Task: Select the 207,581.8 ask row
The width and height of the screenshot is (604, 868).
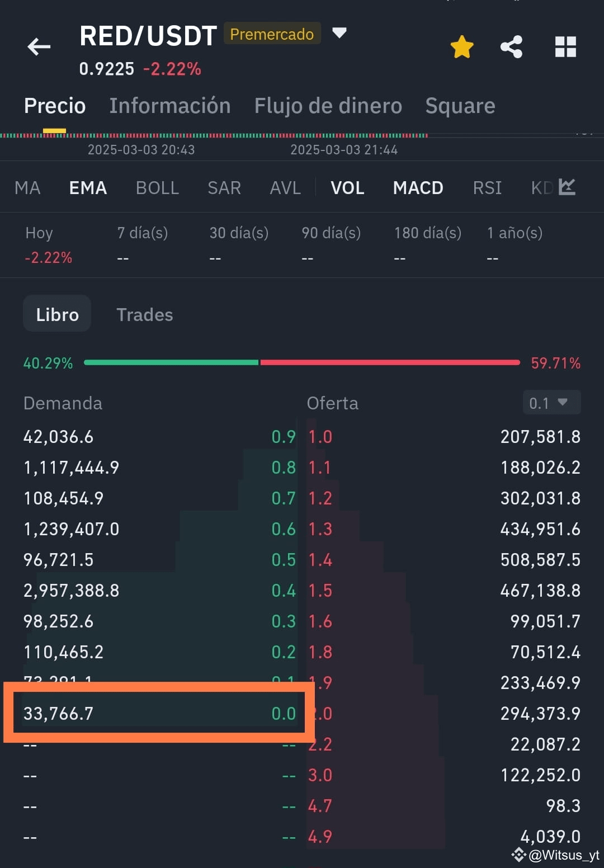Action: pyautogui.click(x=445, y=436)
